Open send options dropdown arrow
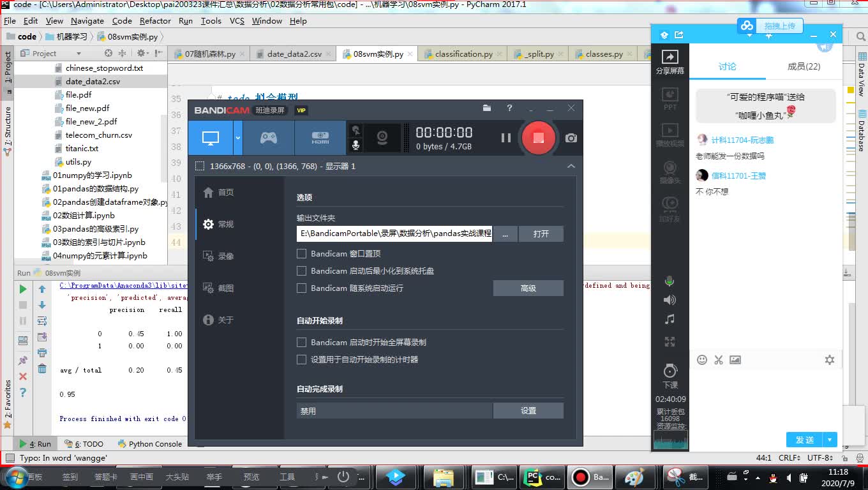868x490 pixels. tap(830, 440)
